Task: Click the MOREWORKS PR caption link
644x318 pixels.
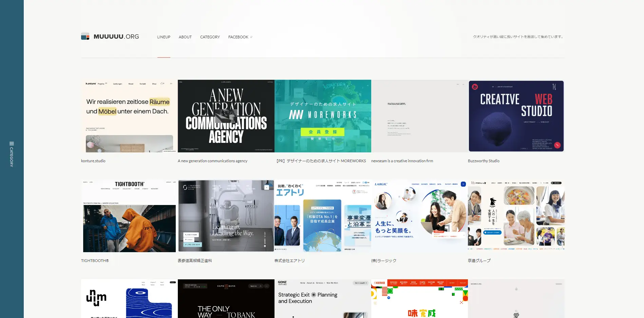Action: pyautogui.click(x=321, y=161)
